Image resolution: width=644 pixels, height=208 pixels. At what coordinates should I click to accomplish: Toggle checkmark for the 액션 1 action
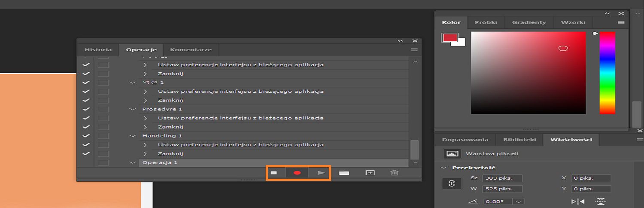tap(86, 83)
